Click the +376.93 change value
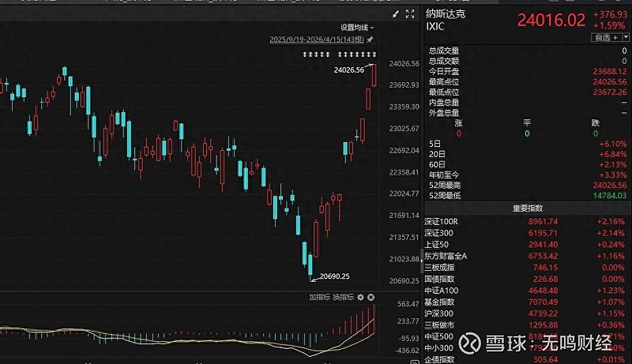This screenshot has height=364, width=632. pyautogui.click(x=610, y=14)
